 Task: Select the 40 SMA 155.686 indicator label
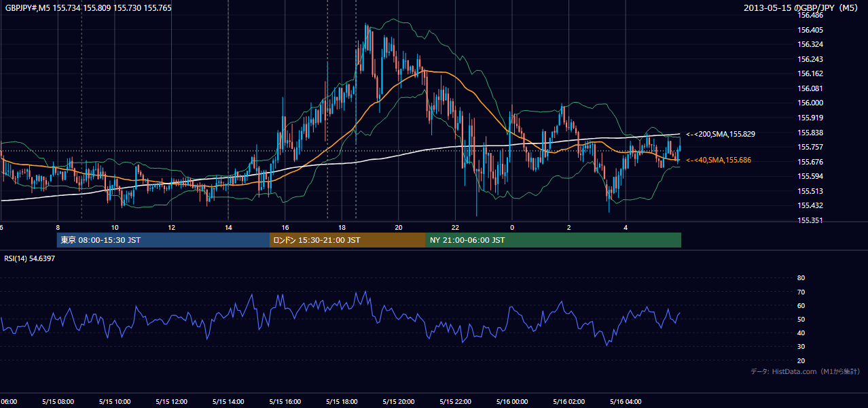(x=719, y=160)
